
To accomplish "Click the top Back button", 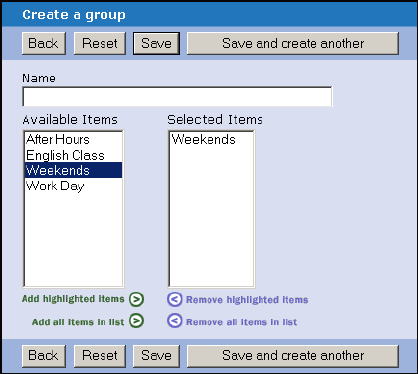I will [x=44, y=43].
